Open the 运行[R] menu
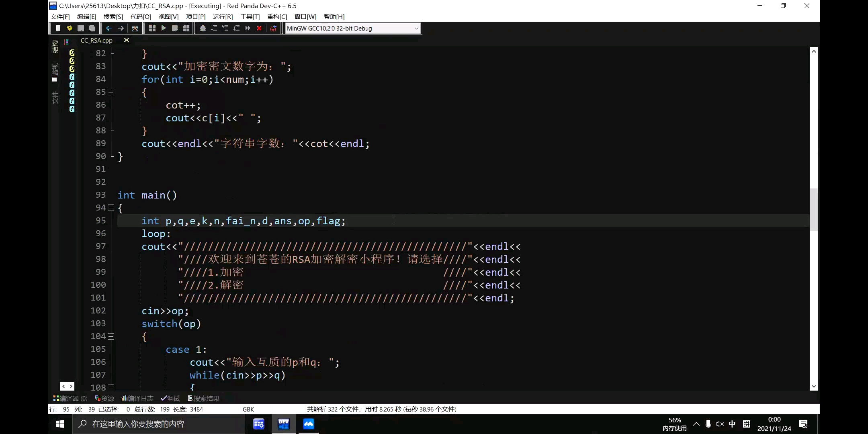Screen dimensions: 868x434 pyautogui.click(x=223, y=16)
